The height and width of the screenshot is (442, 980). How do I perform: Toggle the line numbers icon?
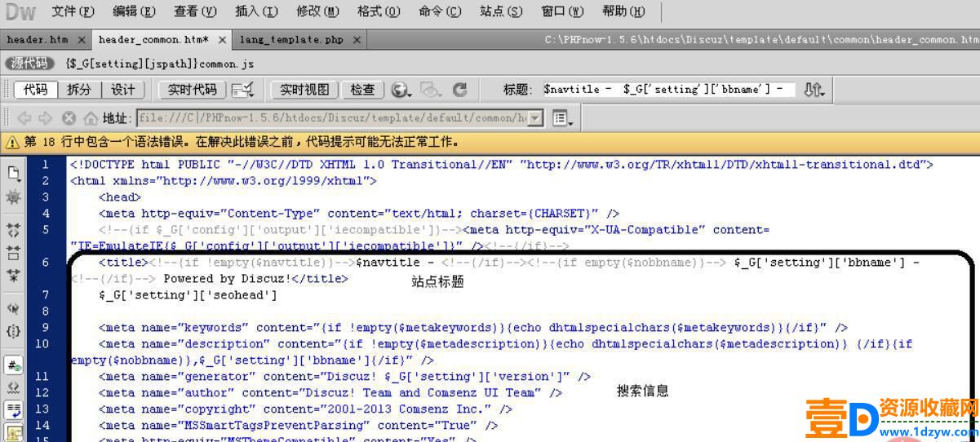[x=14, y=364]
